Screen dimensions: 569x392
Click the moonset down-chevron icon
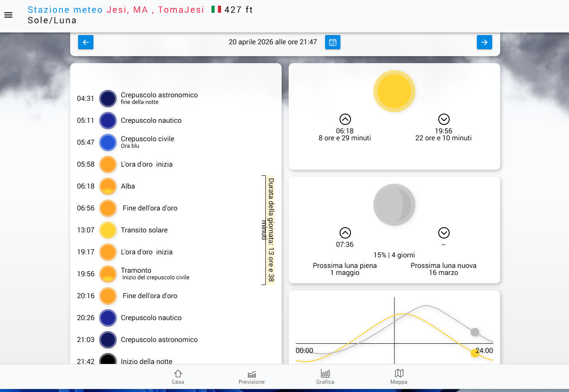coord(444,233)
